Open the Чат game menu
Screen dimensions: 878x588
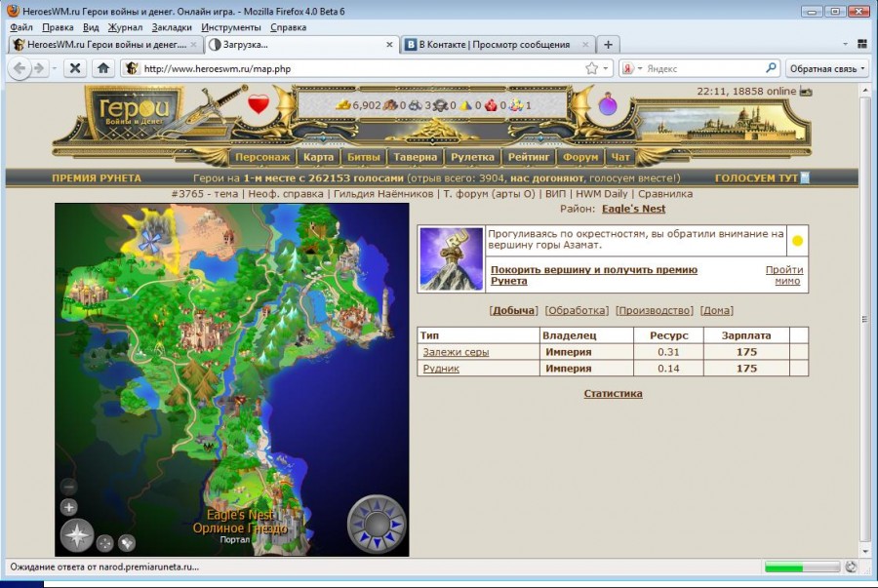point(619,157)
